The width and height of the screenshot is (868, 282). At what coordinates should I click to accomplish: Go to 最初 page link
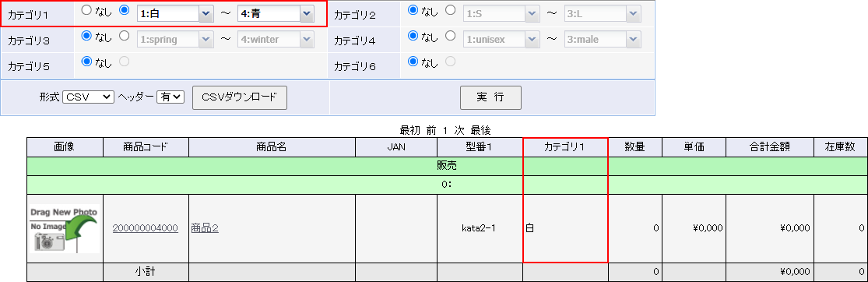coord(410,132)
